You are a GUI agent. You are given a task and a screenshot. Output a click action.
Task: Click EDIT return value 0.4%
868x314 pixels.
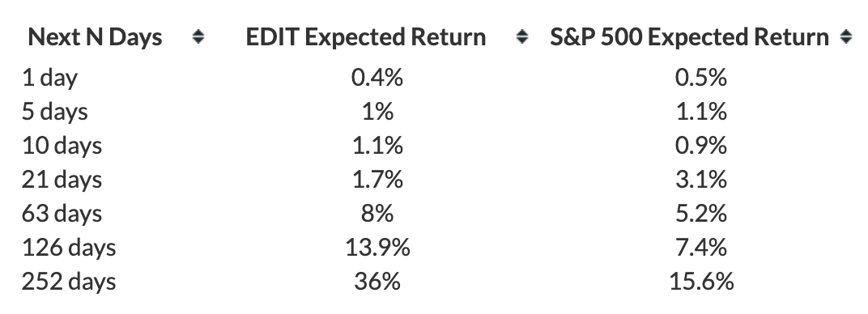point(377,78)
